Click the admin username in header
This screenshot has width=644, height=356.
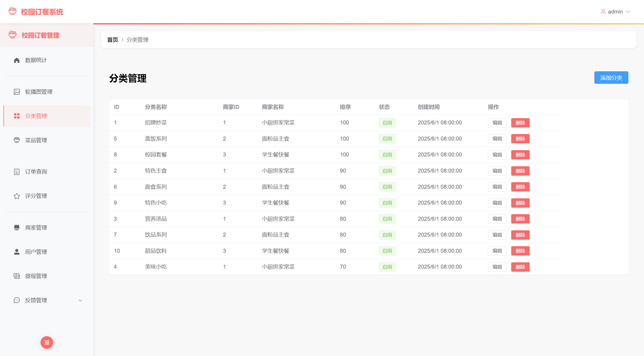(615, 12)
